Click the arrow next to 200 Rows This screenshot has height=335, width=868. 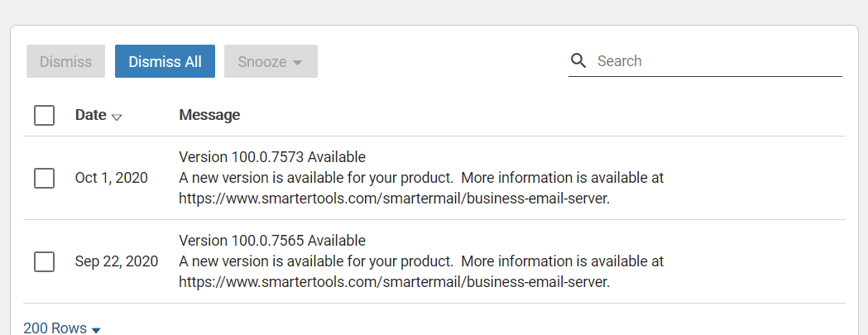[96, 329]
